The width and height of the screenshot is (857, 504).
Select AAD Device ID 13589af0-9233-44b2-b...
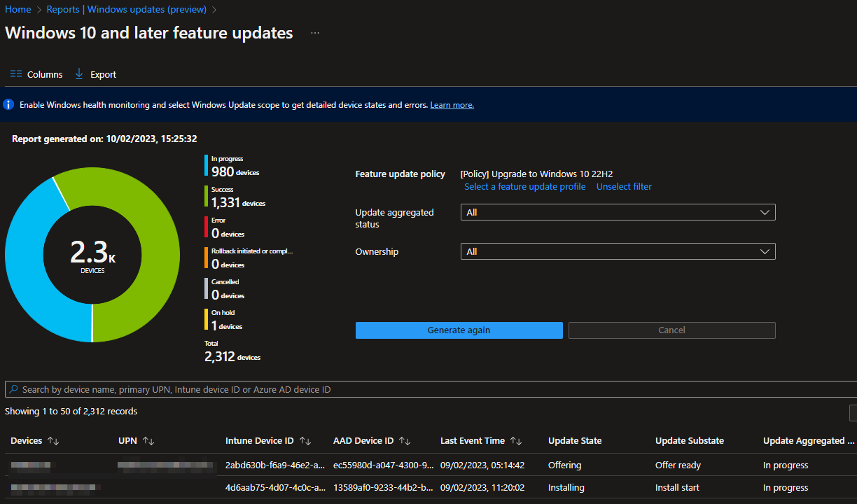coord(383,488)
